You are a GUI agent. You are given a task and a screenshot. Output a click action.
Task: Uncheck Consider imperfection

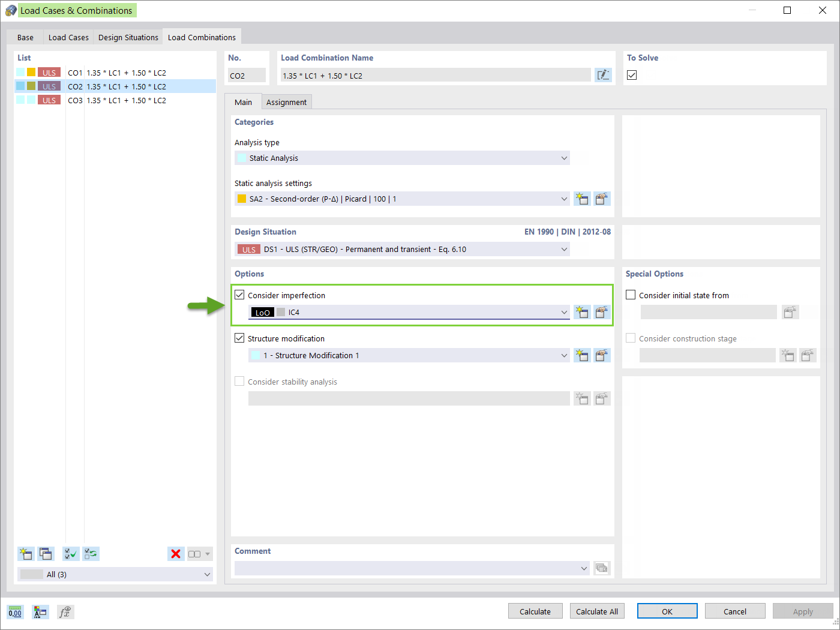coord(239,295)
